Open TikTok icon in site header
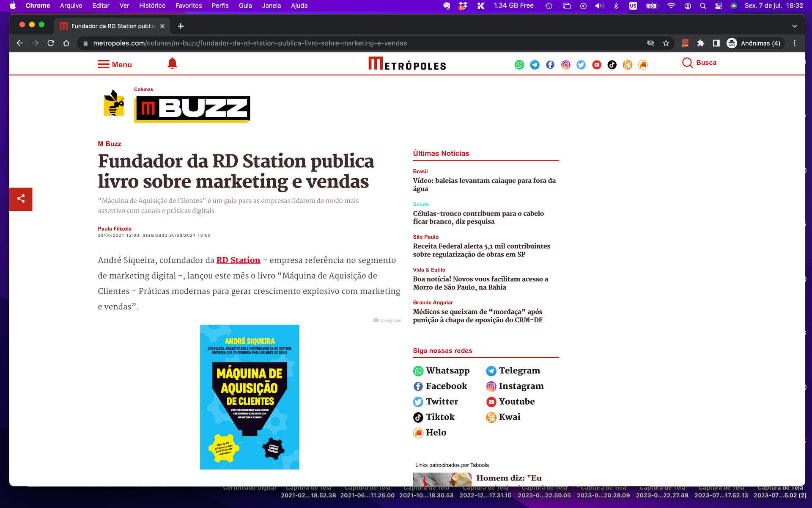 coord(612,65)
